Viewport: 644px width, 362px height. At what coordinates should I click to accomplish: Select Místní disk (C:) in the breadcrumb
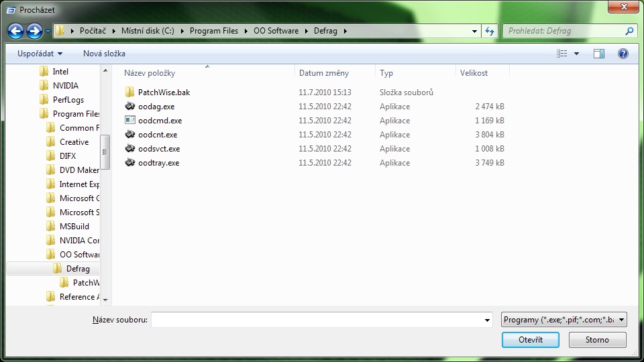(x=148, y=31)
